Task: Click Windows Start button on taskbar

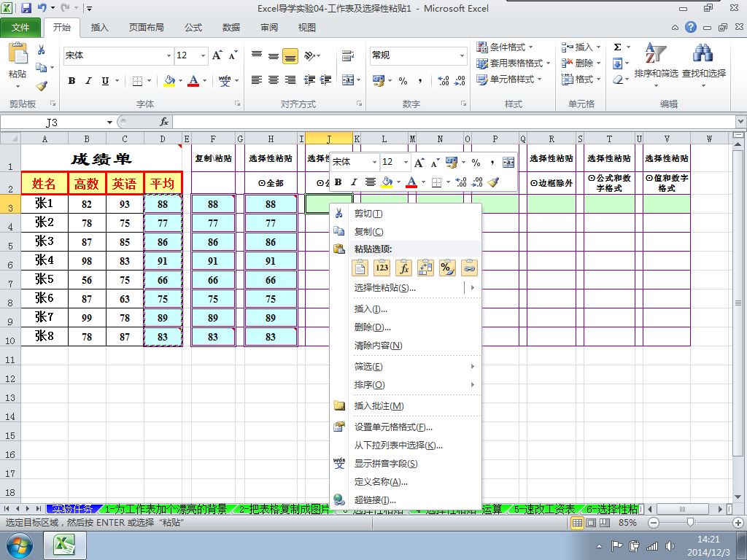Action: point(20,545)
